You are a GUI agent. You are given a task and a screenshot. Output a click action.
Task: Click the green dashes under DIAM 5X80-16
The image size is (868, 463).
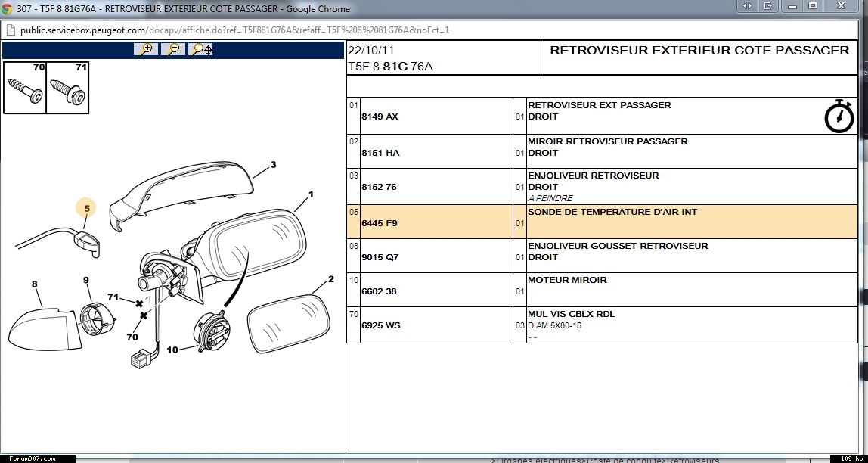coord(533,337)
